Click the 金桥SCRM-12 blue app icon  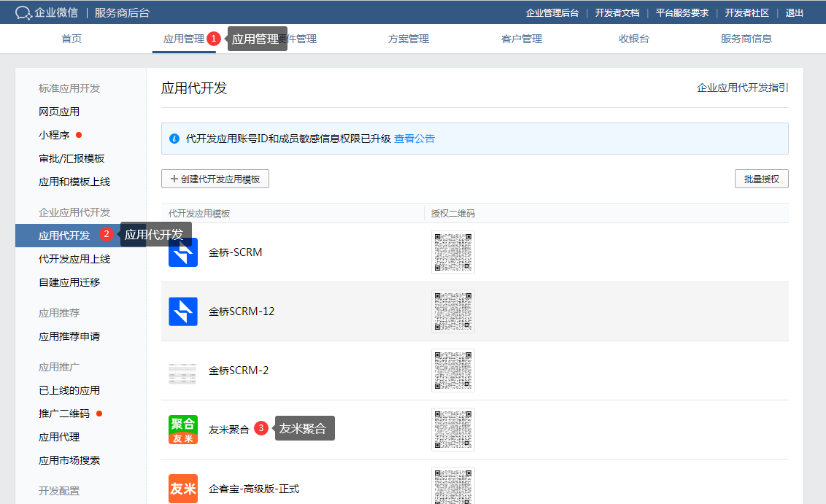[182, 311]
